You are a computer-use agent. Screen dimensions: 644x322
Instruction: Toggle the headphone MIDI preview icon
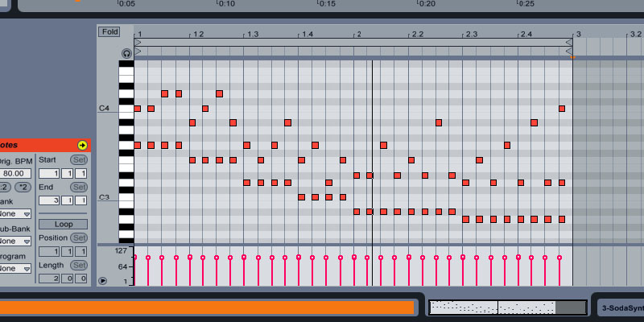tap(126, 54)
